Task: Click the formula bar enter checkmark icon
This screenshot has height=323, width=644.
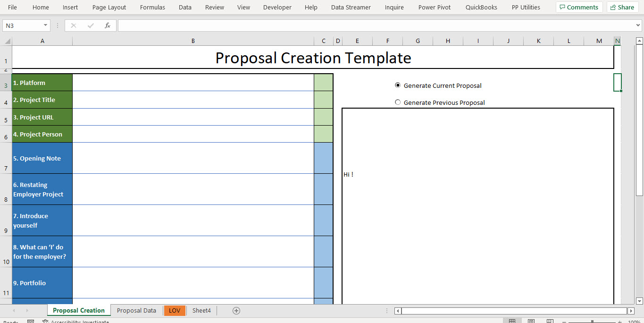Action: (x=91, y=25)
